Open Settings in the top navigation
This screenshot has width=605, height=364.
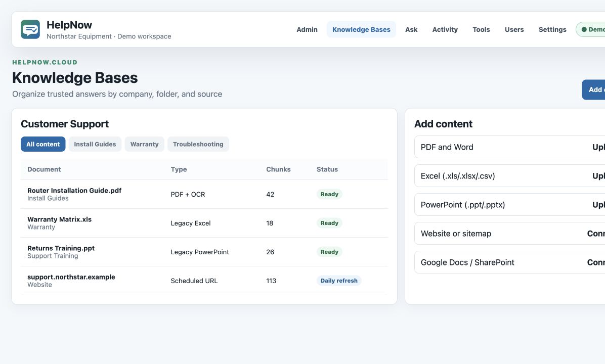pos(552,29)
